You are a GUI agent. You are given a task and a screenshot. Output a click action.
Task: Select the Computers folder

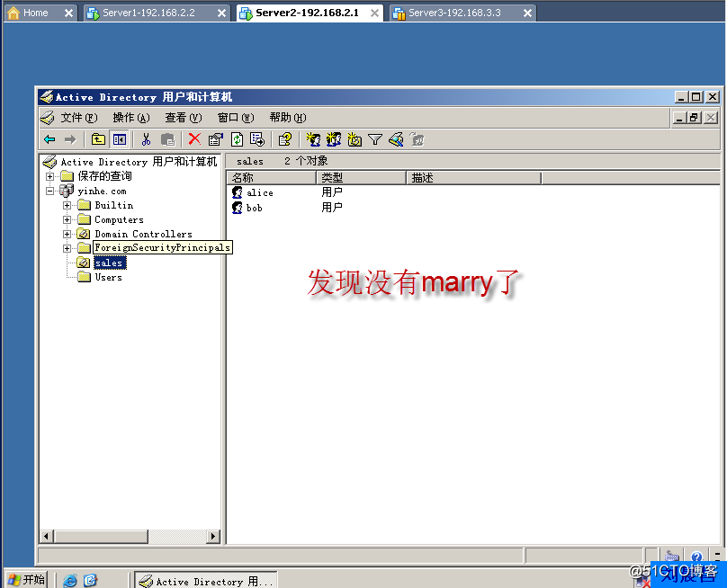(x=119, y=219)
